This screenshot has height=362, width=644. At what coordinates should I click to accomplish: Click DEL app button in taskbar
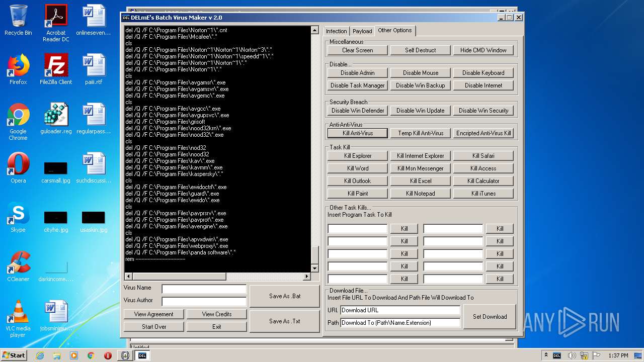pos(142,355)
